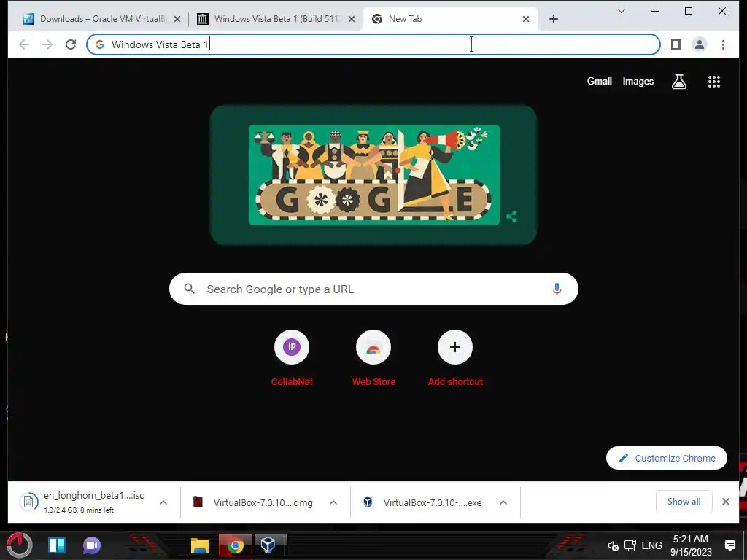Add a new shortcut tile
Image resolution: width=747 pixels, height=560 pixels.
(455, 358)
